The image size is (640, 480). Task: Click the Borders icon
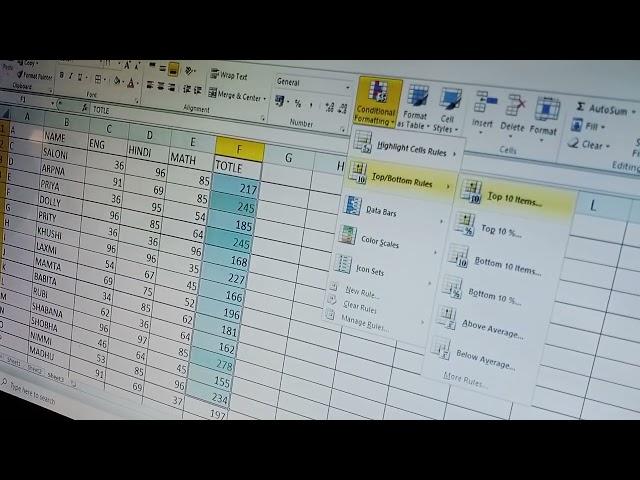(98, 79)
